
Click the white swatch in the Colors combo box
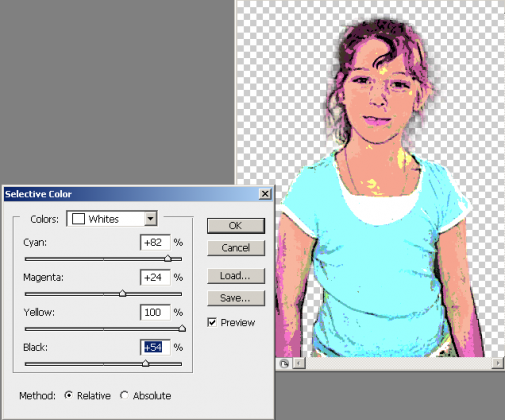pyautogui.click(x=78, y=219)
